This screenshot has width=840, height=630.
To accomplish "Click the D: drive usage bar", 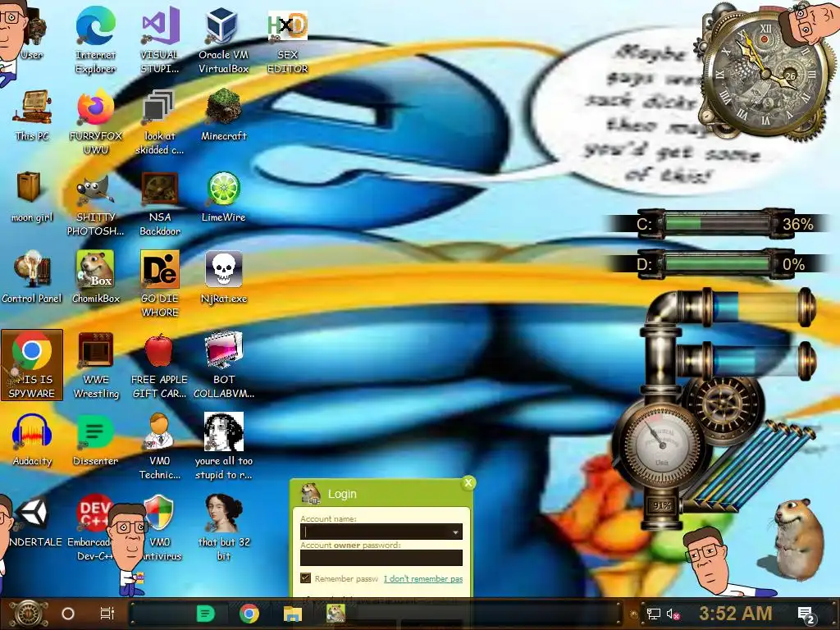I will [x=718, y=264].
